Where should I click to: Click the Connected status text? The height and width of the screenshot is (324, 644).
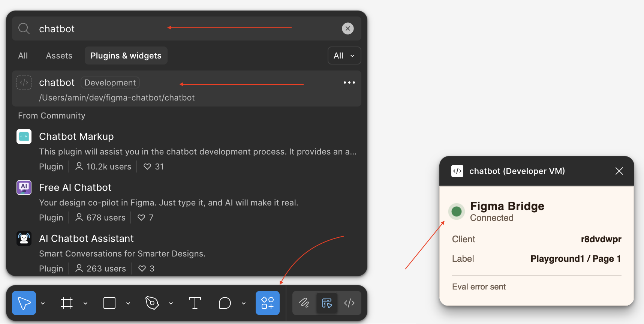(x=492, y=218)
